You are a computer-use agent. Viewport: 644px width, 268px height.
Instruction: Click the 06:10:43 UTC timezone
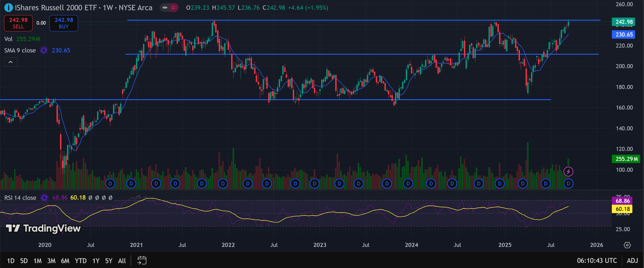click(597, 261)
